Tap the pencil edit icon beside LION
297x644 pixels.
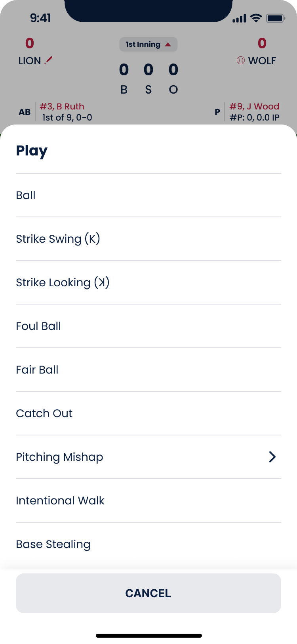[49, 60]
